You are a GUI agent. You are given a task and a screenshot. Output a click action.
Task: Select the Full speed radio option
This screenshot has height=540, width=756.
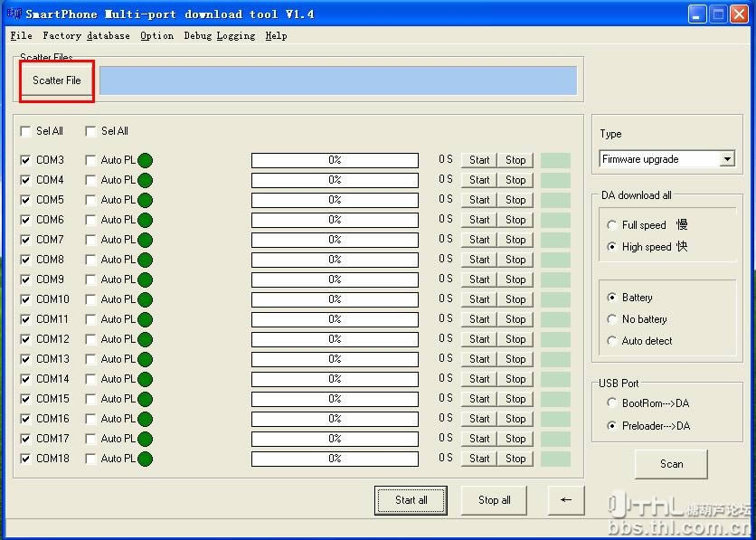click(x=613, y=225)
